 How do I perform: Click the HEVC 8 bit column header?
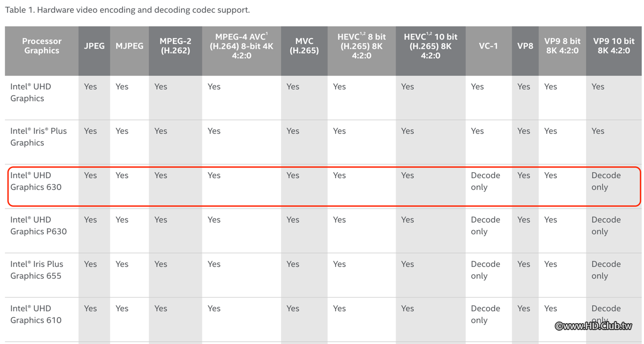(x=361, y=46)
